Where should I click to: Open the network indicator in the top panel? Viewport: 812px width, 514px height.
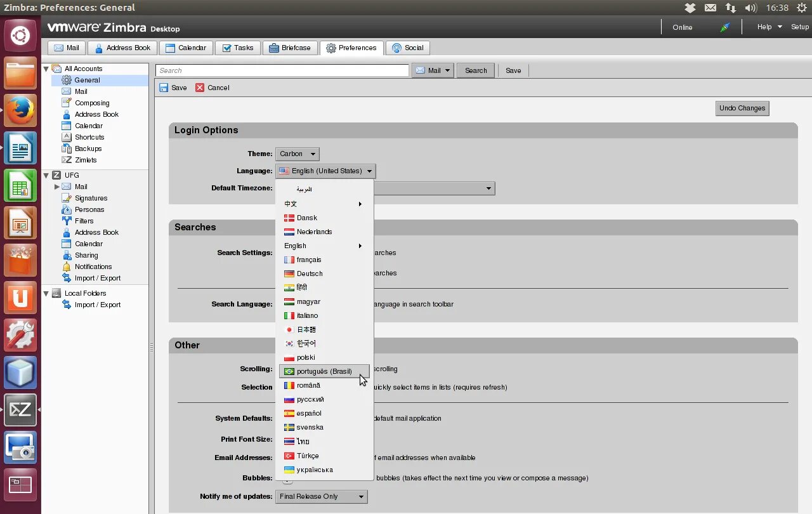[x=731, y=8]
